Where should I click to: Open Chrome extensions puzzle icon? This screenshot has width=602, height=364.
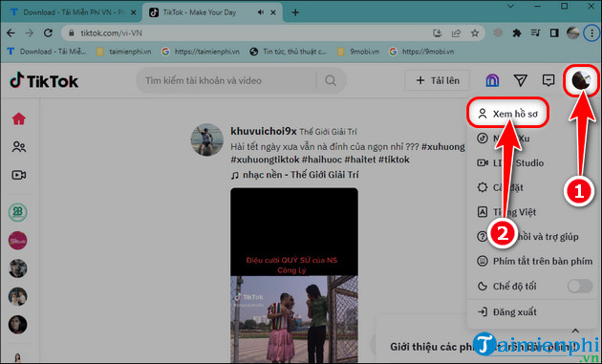click(517, 33)
